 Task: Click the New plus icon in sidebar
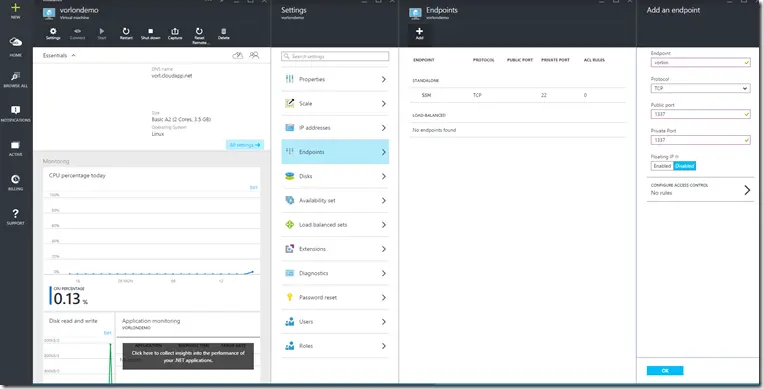[x=16, y=11]
